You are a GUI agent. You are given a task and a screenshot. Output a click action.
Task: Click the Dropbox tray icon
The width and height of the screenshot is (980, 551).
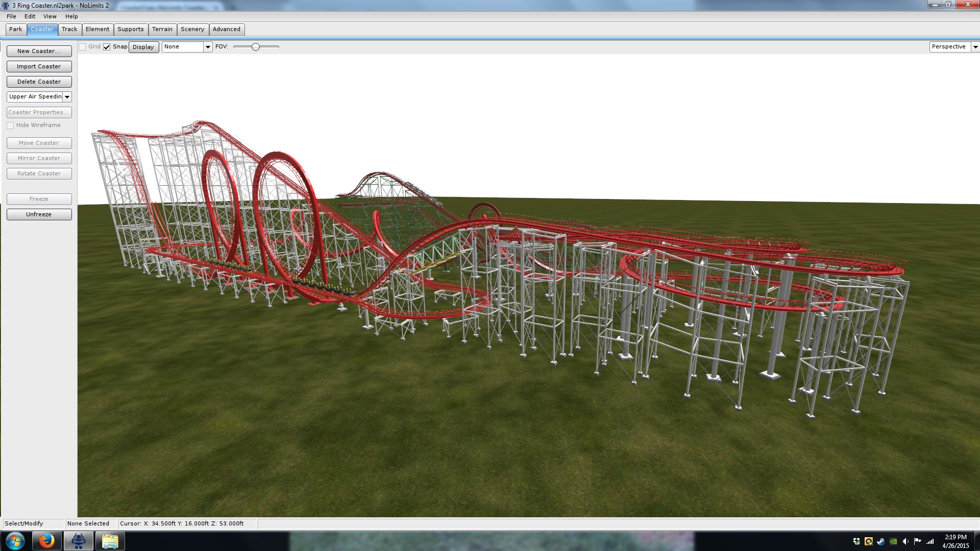856,541
